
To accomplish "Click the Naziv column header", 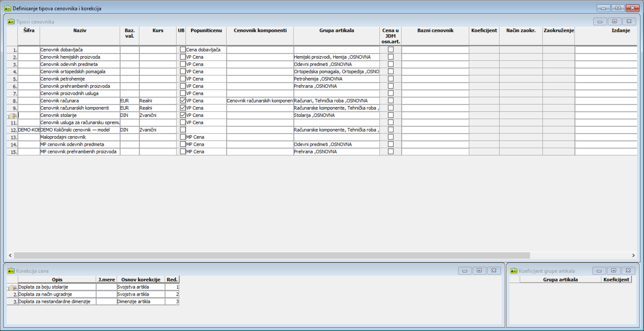I will 80,36.
